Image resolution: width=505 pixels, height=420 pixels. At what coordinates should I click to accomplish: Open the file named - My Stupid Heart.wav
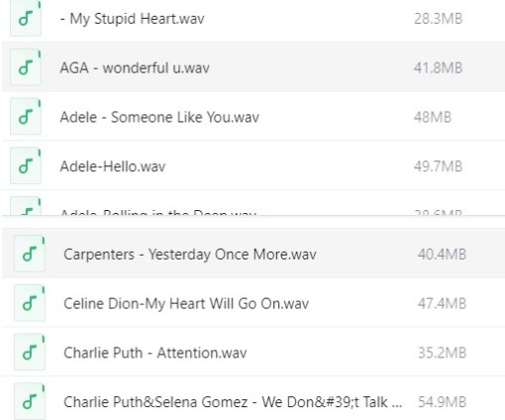133,19
